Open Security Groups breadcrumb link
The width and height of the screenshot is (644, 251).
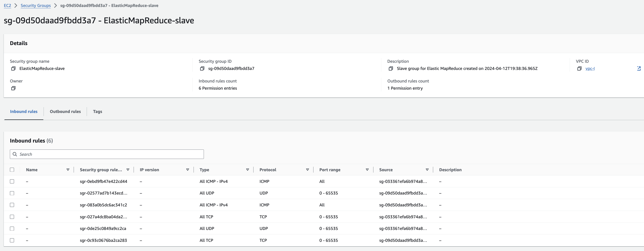tap(36, 5)
